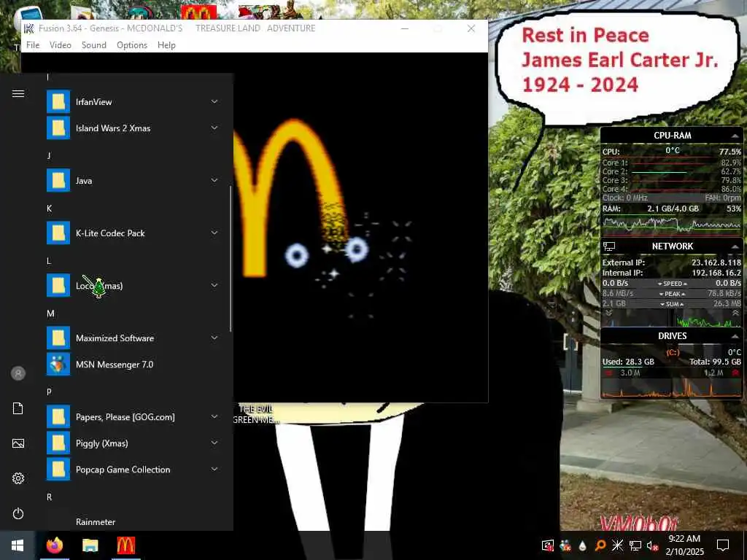Click the letter J section header

(49, 156)
